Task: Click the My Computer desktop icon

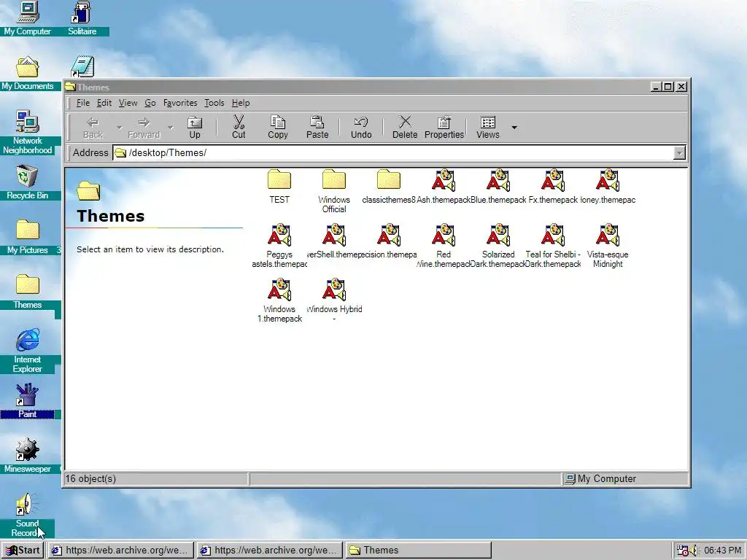Action: (27, 18)
